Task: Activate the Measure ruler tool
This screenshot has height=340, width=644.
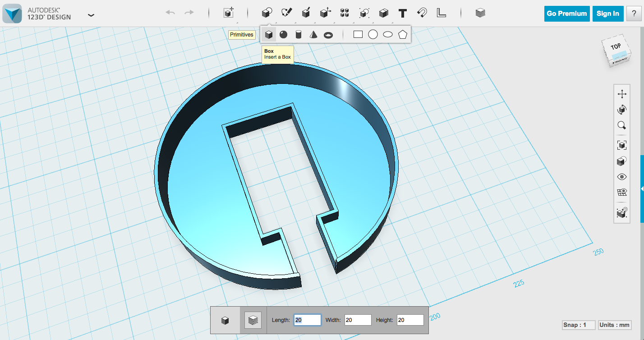Action: pos(441,13)
